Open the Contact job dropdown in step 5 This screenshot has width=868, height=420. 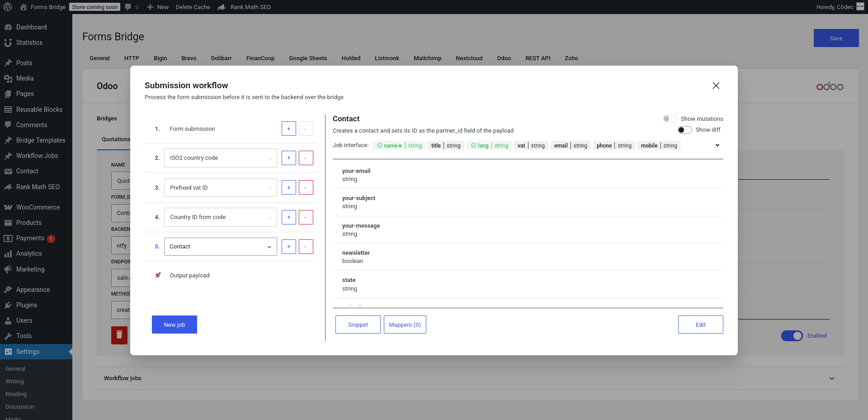coord(221,247)
